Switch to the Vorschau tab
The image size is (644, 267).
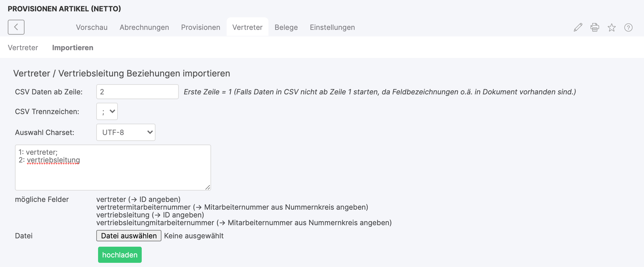[x=91, y=27]
